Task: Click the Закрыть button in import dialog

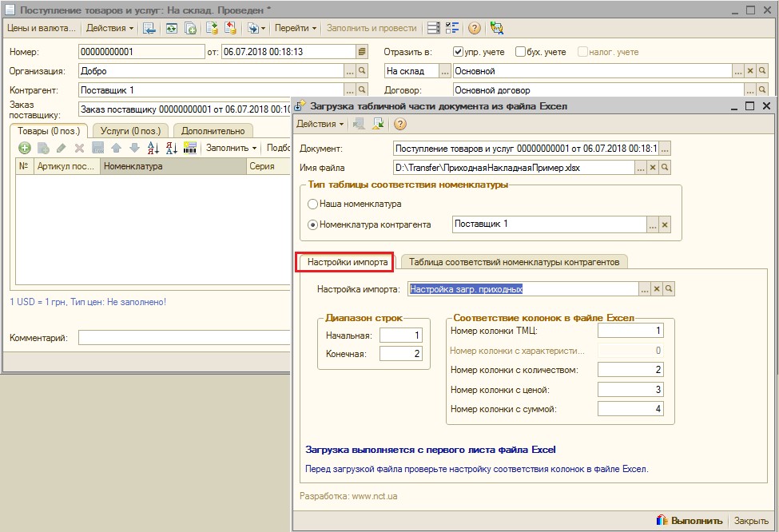Action: click(751, 521)
